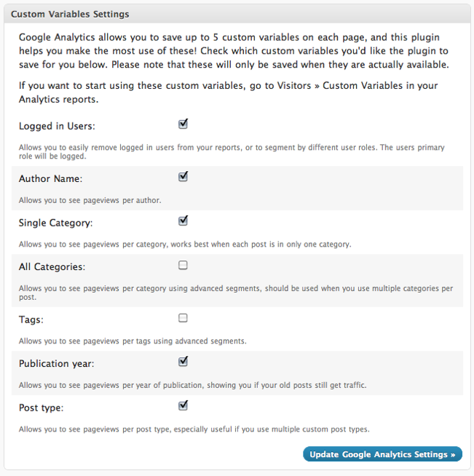Uncheck the Logged in Users checkbox
The height and width of the screenshot is (476, 474).
point(183,124)
